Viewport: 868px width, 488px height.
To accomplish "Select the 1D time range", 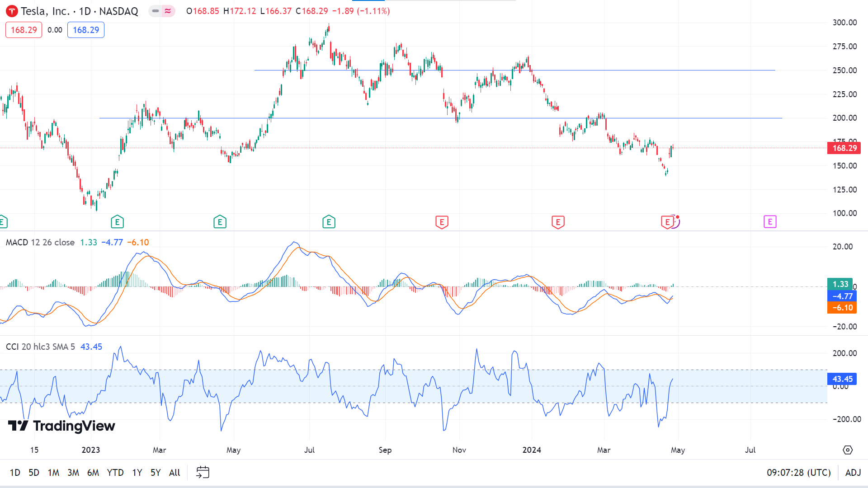I will (15, 473).
